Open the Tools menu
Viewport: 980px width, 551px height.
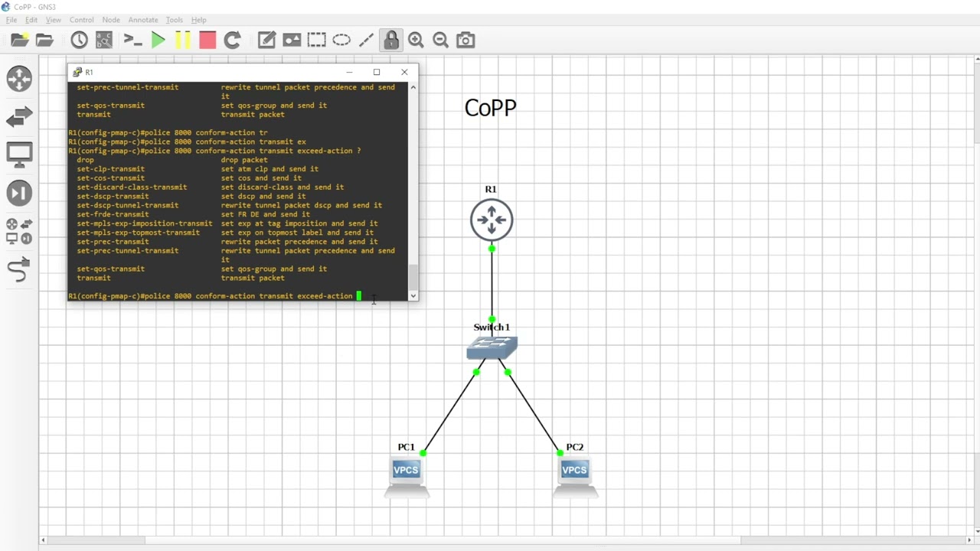(x=175, y=20)
